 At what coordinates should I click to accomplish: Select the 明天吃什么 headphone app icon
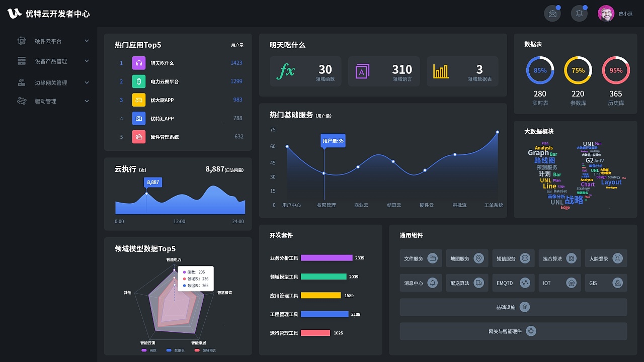(139, 63)
